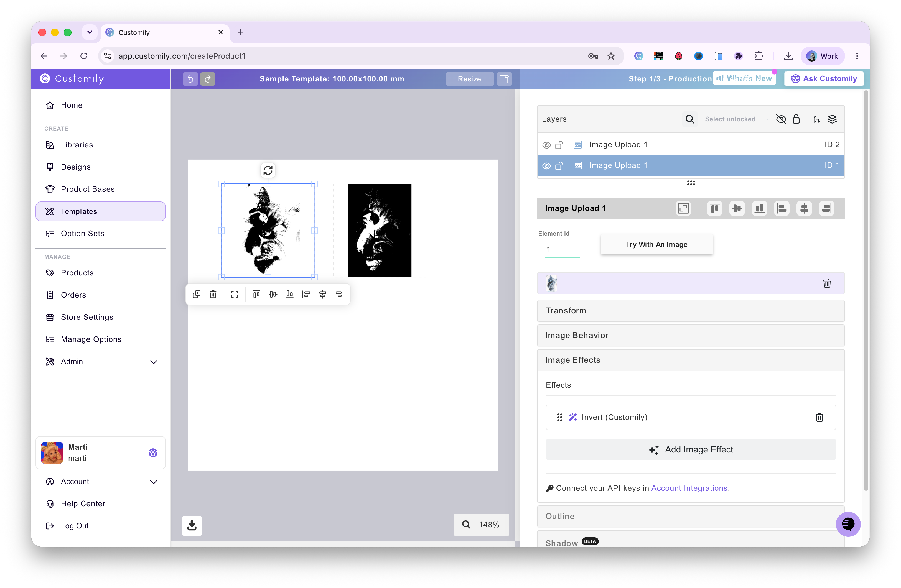Click the Element Id input field
This screenshot has width=901, height=588.
tap(562, 249)
